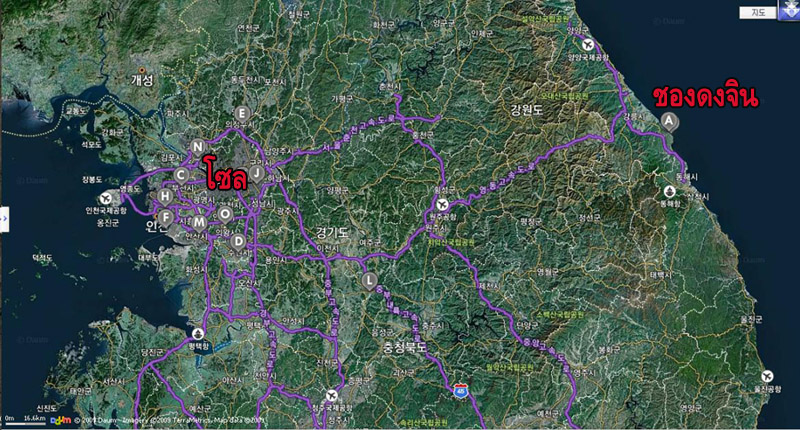Select the Wonju airport icon
Image resolution: width=800 pixels, height=430 pixels.
[x=442, y=205]
